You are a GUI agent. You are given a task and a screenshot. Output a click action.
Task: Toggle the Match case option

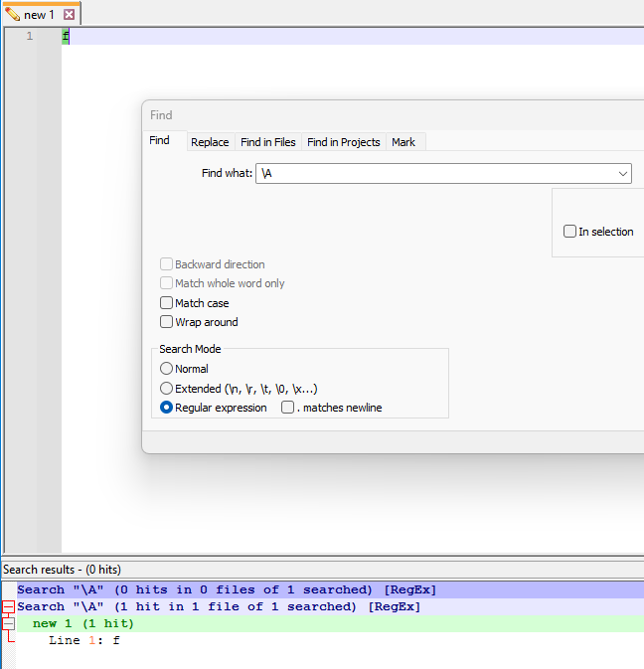167,303
